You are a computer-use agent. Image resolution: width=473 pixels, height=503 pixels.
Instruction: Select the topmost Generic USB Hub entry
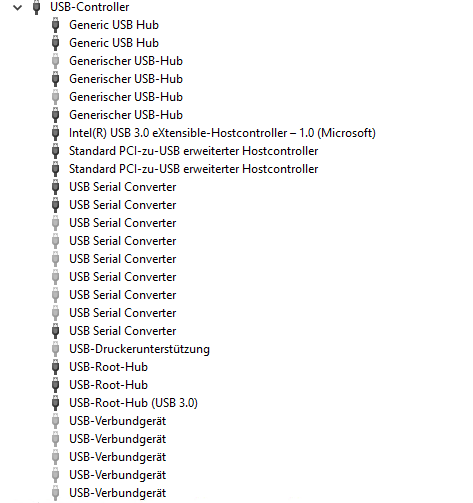click(x=114, y=25)
